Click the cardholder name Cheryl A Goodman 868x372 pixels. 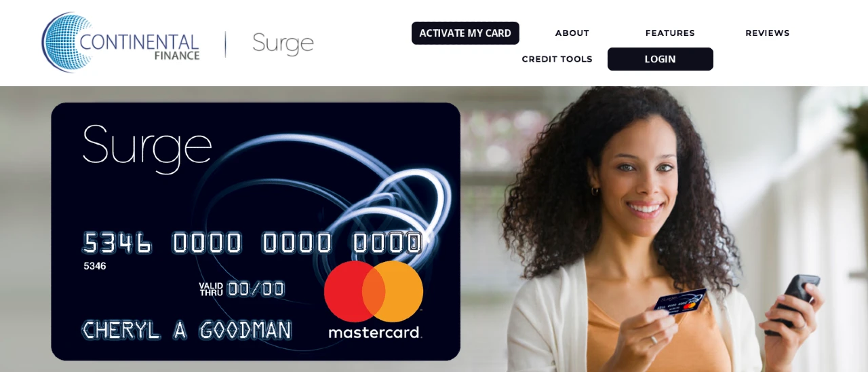[186, 331]
